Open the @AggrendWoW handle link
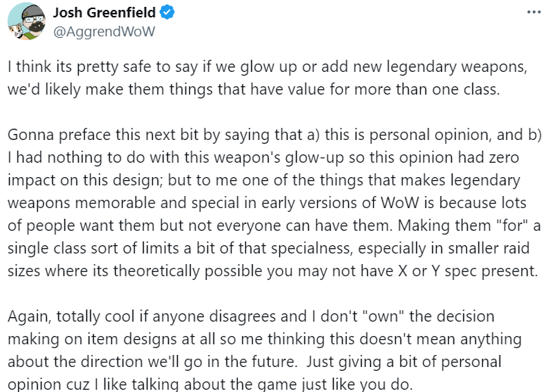This screenshot has height=392, width=554. (x=104, y=32)
